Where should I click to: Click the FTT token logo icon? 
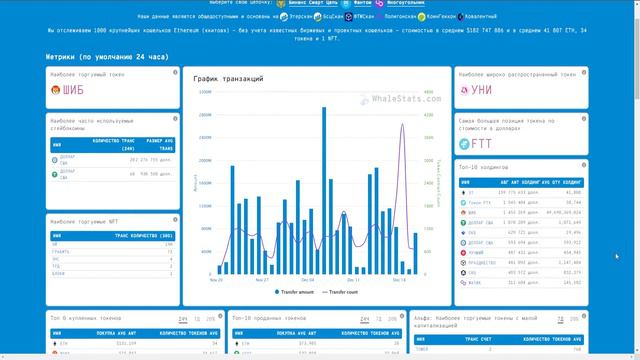tap(464, 144)
